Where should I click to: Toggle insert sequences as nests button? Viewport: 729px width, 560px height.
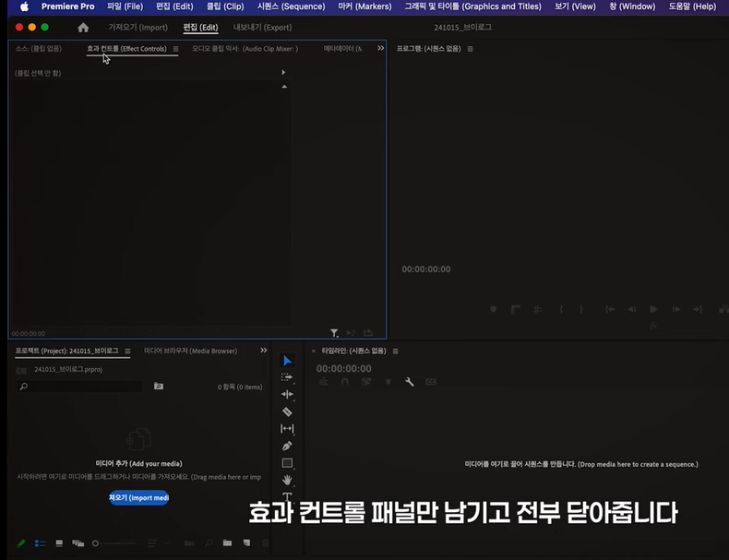click(x=323, y=382)
